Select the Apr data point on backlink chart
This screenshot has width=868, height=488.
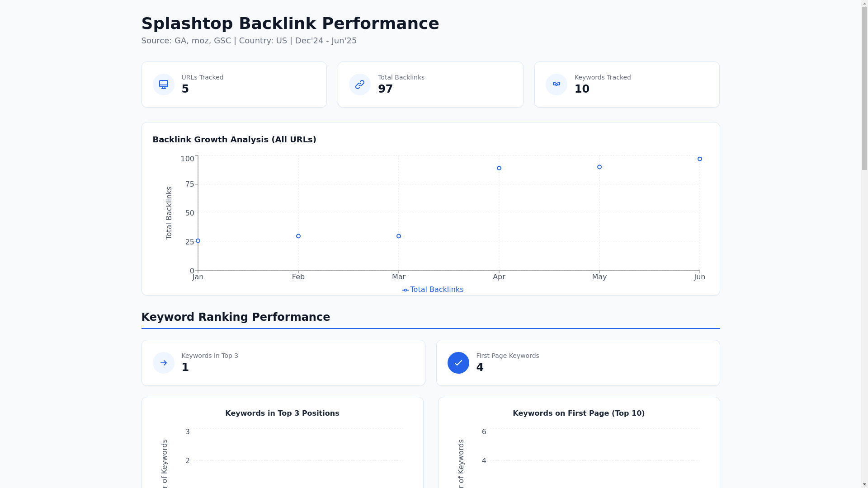point(499,168)
